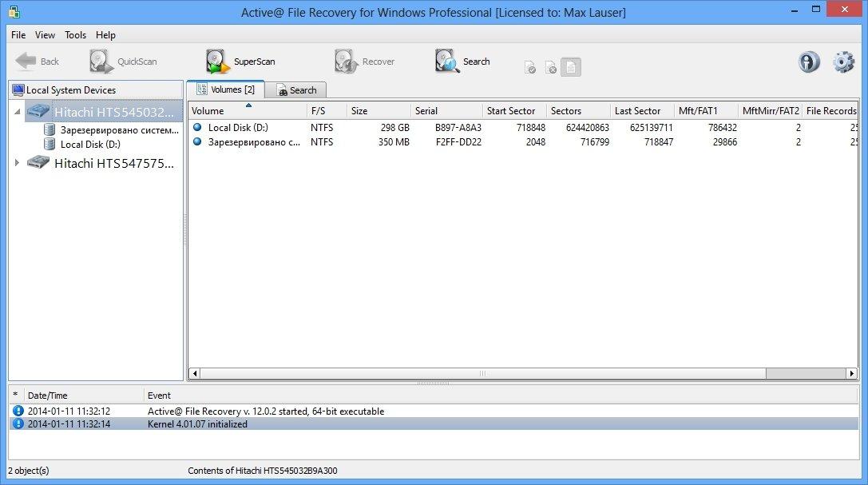Screen dimensions: 868x485
Task: Open the Tools menu
Action: [75, 35]
